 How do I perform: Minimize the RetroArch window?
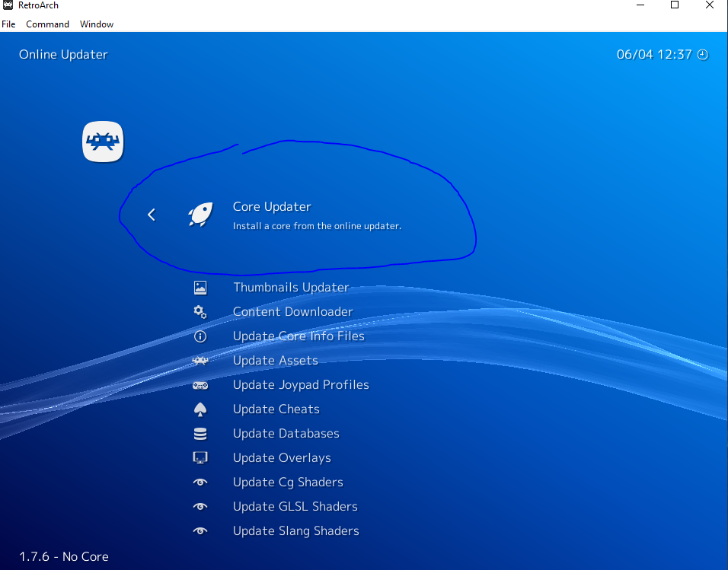pos(640,5)
